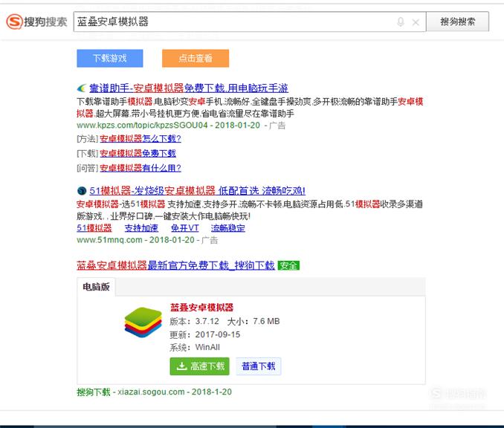Select the 电脑版 tab
The image size is (504, 428).
point(96,287)
